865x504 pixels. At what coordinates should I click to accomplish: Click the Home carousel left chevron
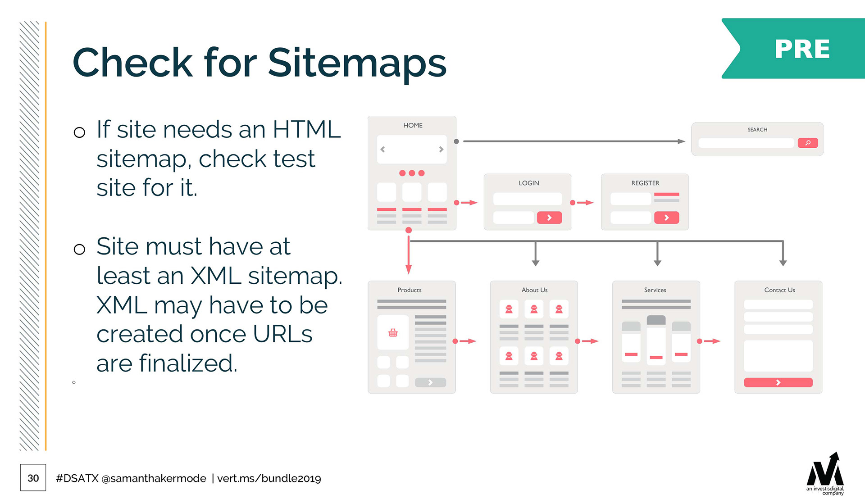(x=382, y=149)
